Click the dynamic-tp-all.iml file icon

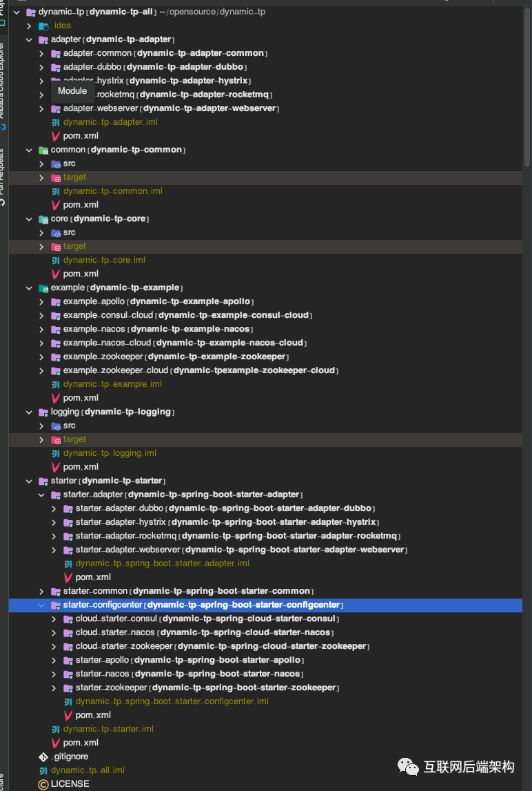43,770
